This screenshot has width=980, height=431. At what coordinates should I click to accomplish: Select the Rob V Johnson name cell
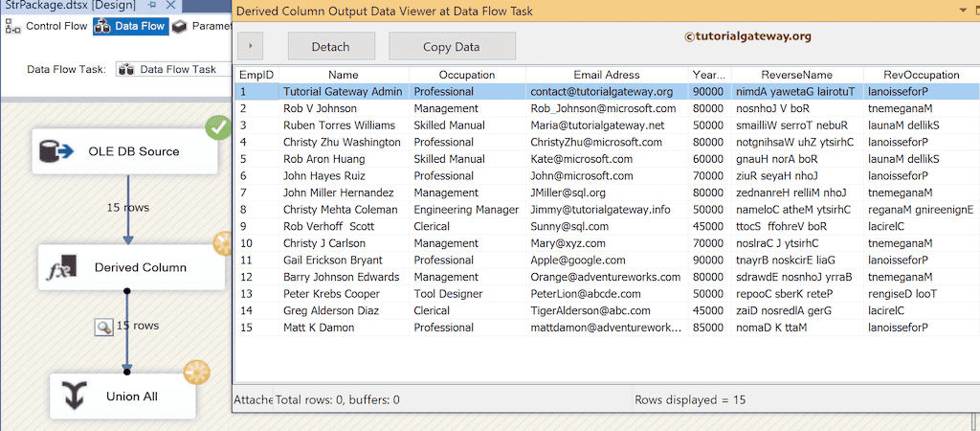point(344,108)
